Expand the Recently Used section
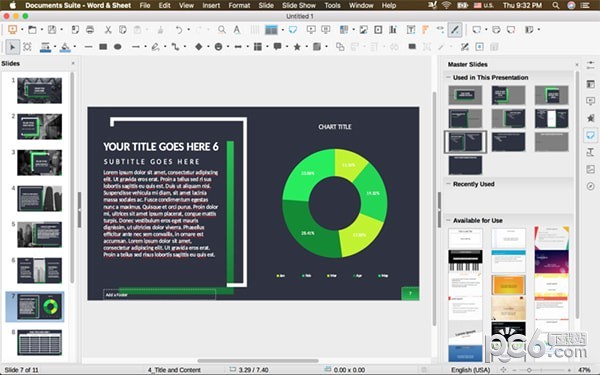600x375 pixels. click(448, 184)
